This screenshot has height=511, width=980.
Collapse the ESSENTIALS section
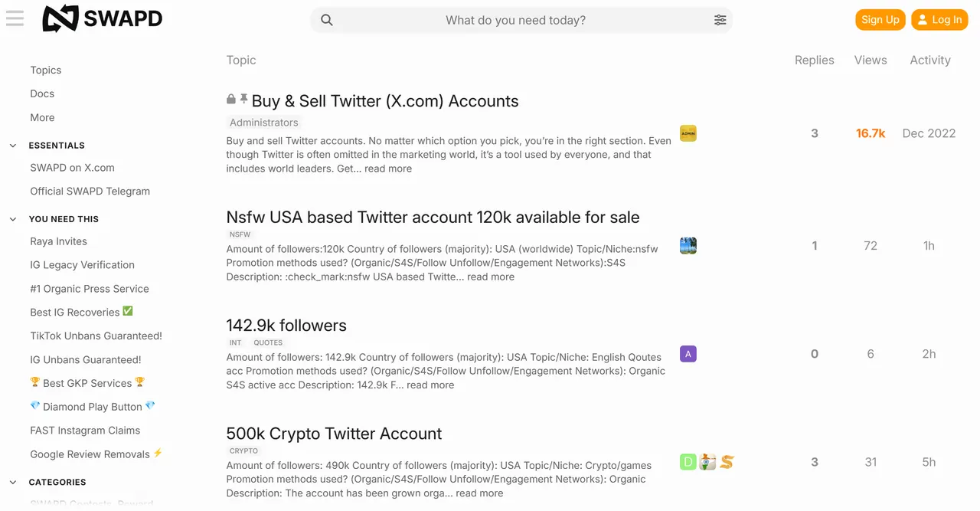(12, 145)
